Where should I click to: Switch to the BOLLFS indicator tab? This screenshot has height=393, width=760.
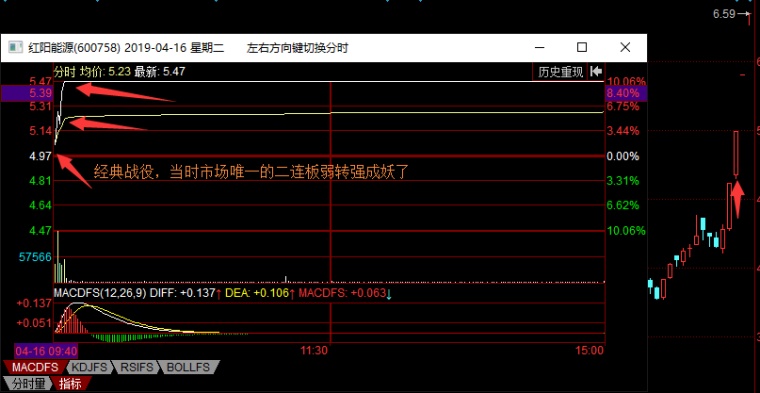coord(187,367)
